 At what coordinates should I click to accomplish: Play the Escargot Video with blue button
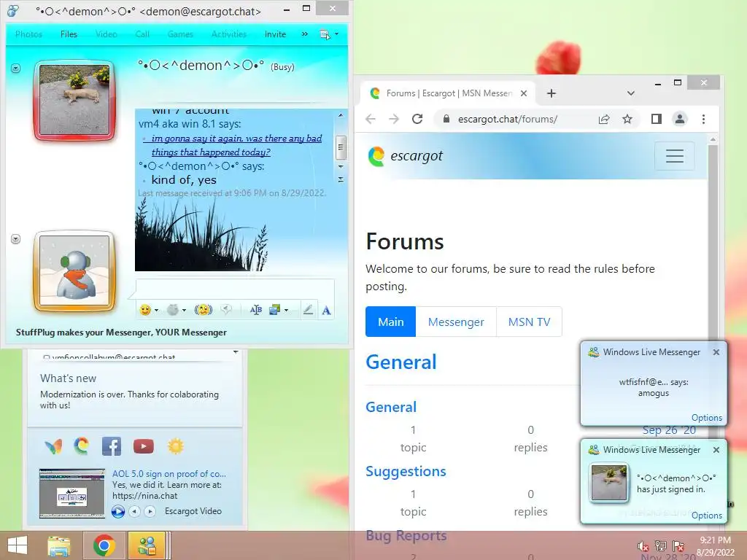tap(118, 511)
